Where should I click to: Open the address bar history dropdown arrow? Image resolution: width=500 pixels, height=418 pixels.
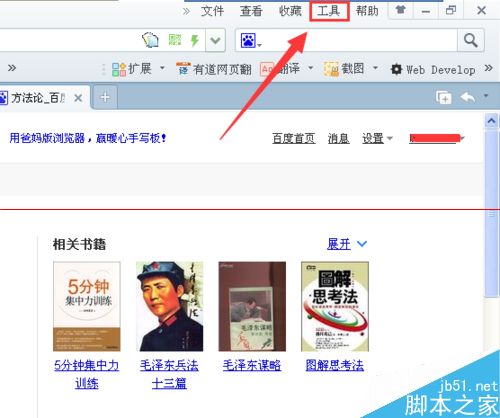215,41
